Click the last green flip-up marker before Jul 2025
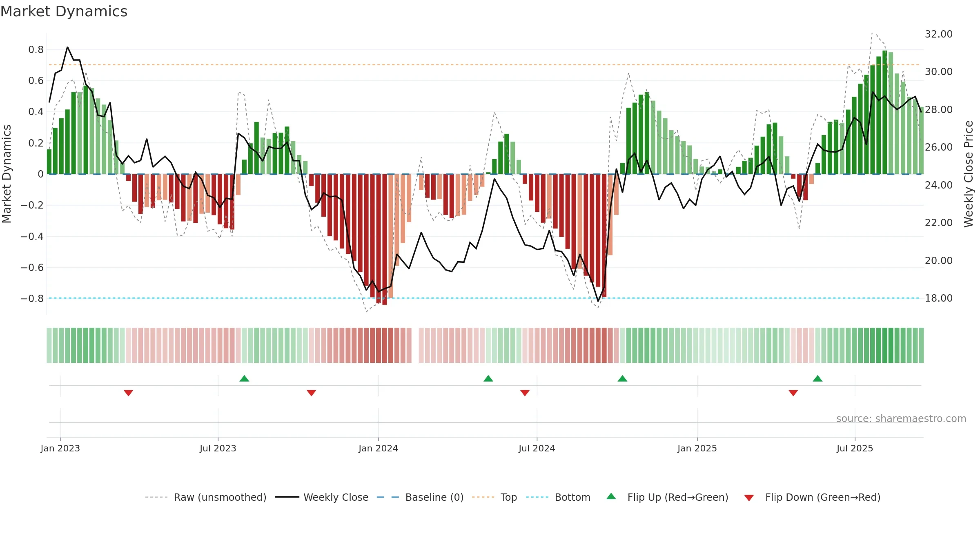Viewport: 980px width, 551px height. point(817,378)
